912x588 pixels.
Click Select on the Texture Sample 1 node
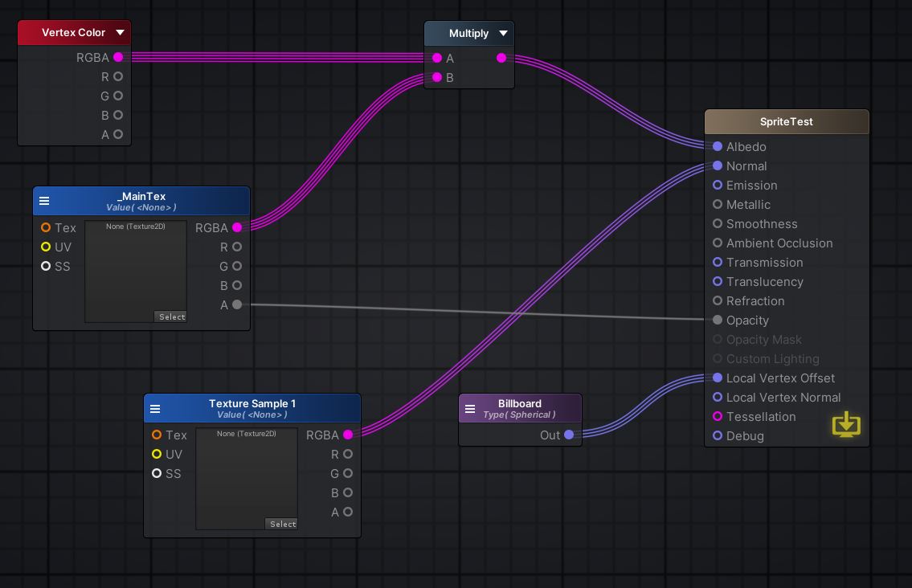282,524
